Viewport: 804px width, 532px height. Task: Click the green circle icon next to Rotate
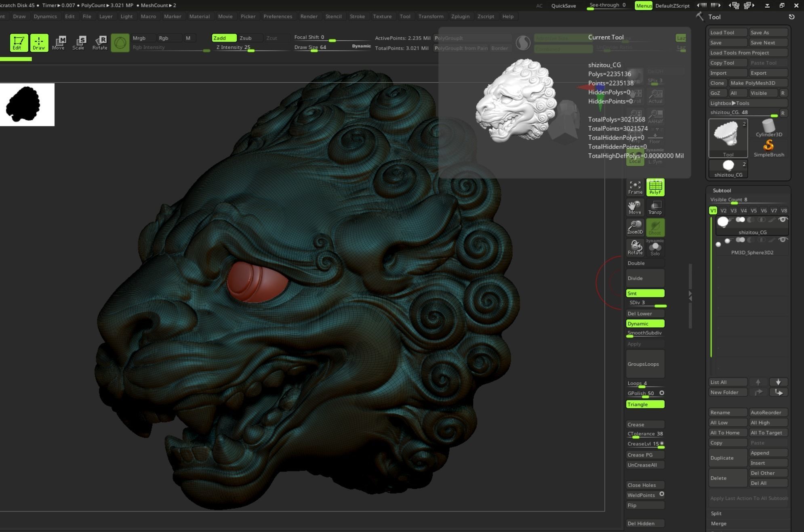click(120, 43)
